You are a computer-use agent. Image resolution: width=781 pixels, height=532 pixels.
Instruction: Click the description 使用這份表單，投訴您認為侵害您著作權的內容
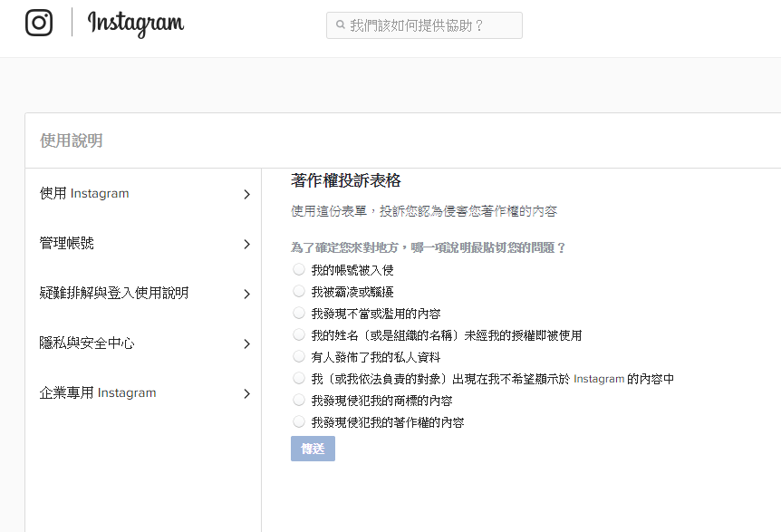click(424, 211)
